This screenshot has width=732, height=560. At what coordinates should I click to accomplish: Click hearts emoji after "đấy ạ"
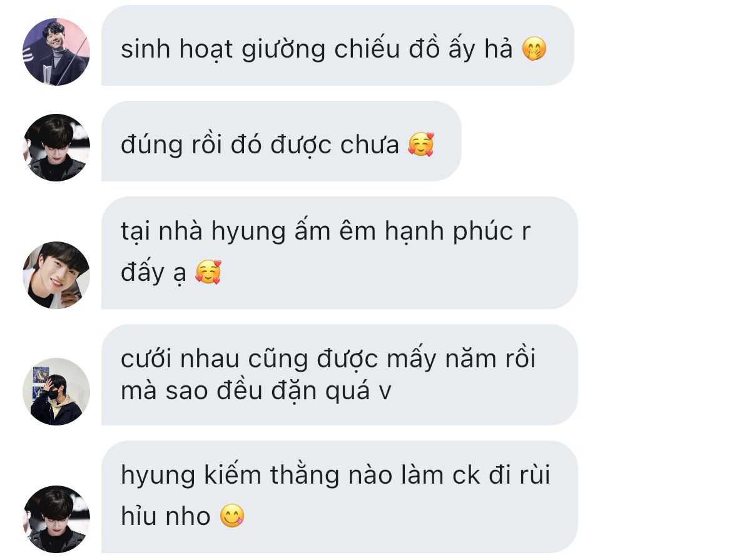click(x=208, y=272)
